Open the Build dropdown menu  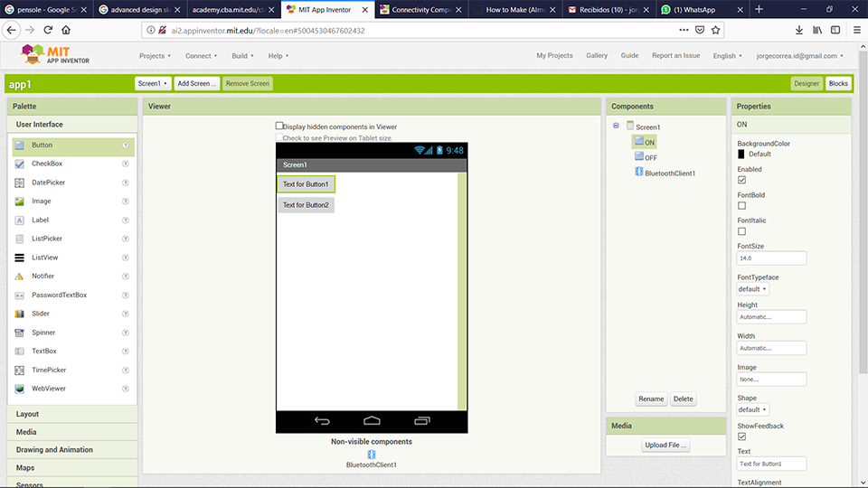point(242,56)
